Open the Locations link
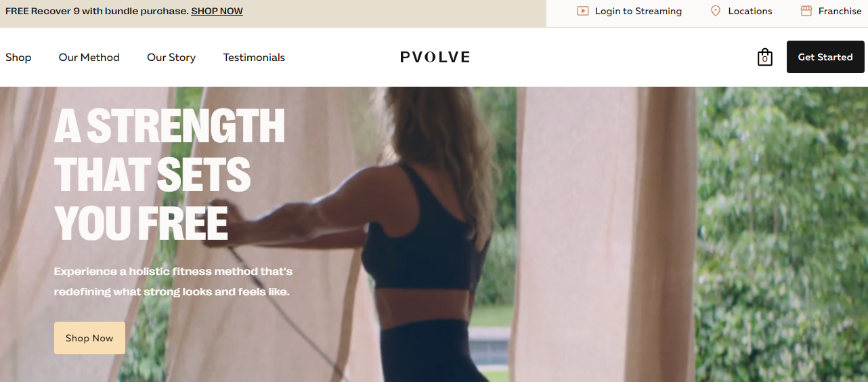Viewport: 868px width, 382px height. 750,11
